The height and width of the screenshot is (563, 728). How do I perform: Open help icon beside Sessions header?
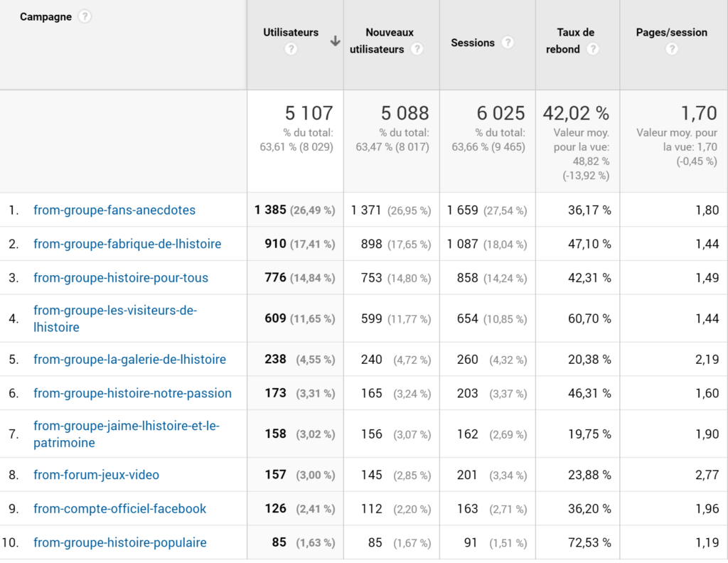[x=508, y=42]
